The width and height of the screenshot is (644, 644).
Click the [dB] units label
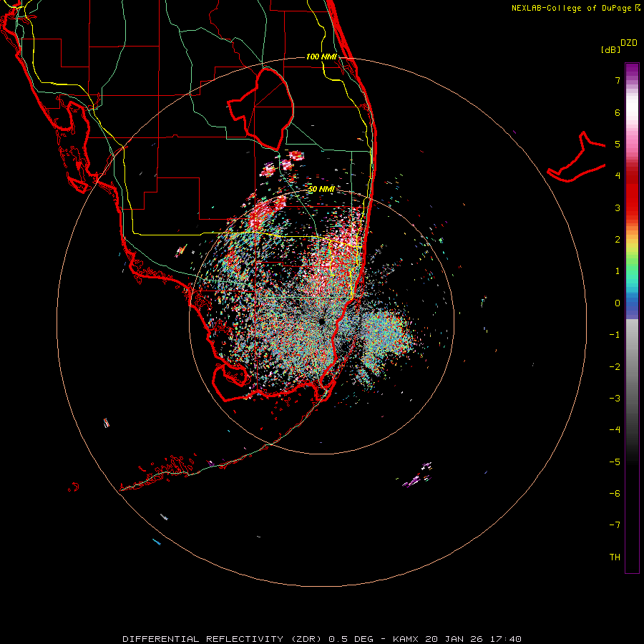point(611,49)
